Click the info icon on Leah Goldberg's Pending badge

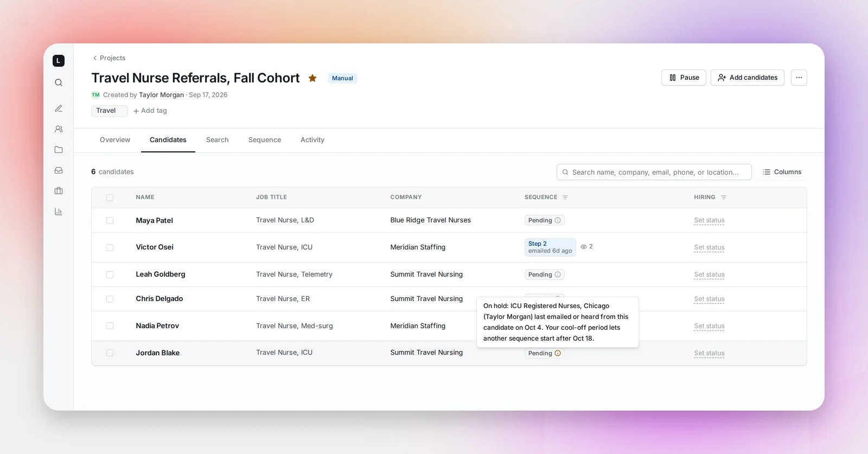(x=558, y=274)
